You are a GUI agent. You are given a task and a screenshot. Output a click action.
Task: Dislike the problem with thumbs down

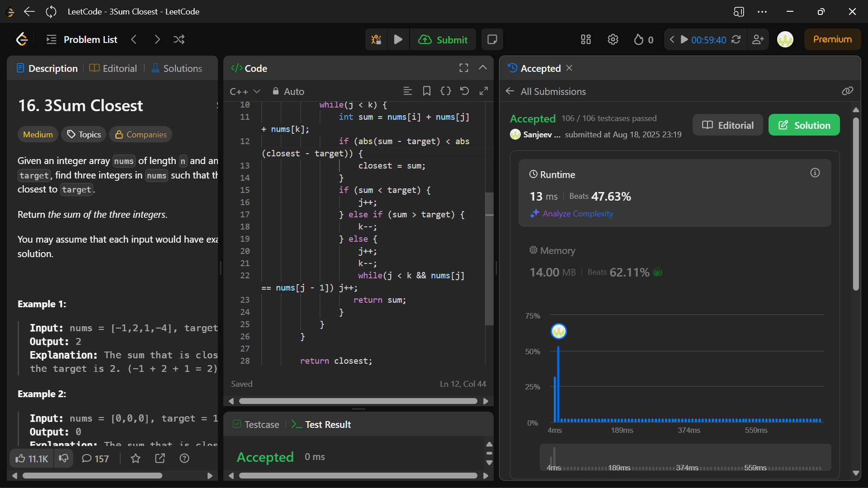pos(64,459)
